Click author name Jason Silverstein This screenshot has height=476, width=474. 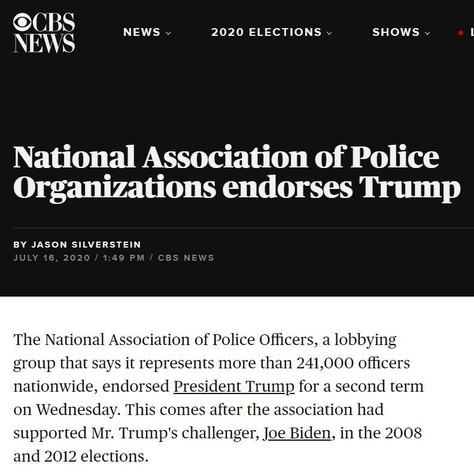86,245
